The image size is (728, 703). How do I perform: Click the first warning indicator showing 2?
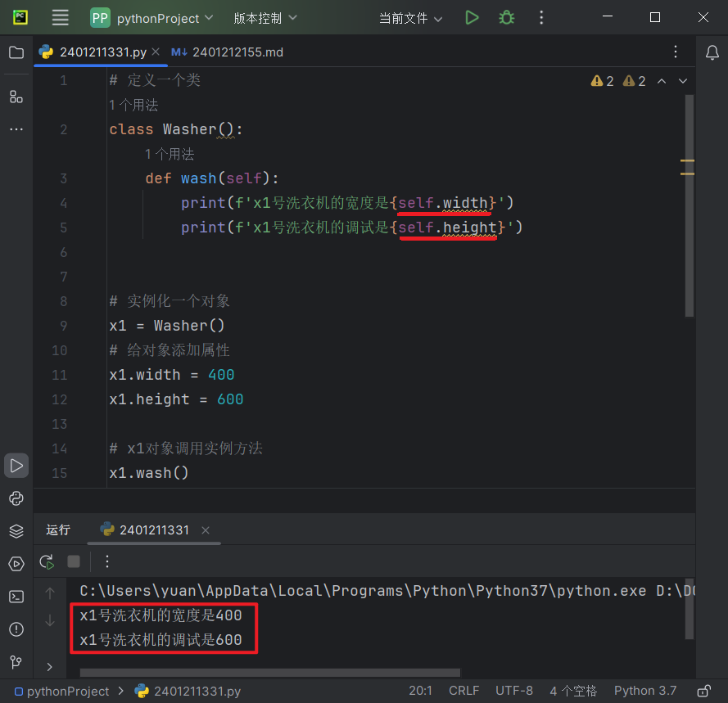(x=602, y=81)
